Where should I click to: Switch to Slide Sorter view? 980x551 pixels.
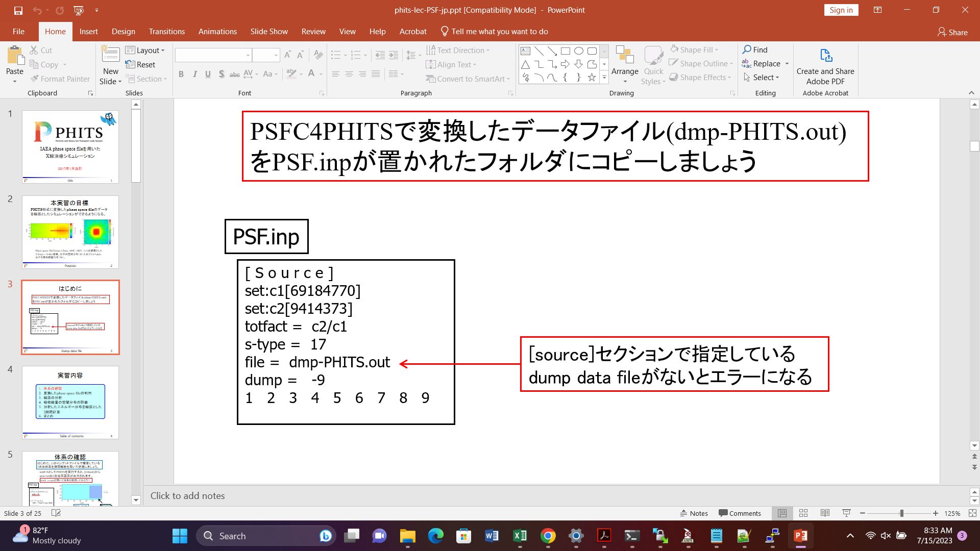coord(803,513)
